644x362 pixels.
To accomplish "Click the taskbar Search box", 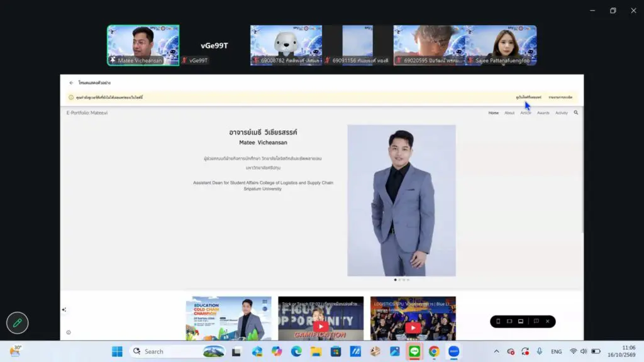I will 178,351.
